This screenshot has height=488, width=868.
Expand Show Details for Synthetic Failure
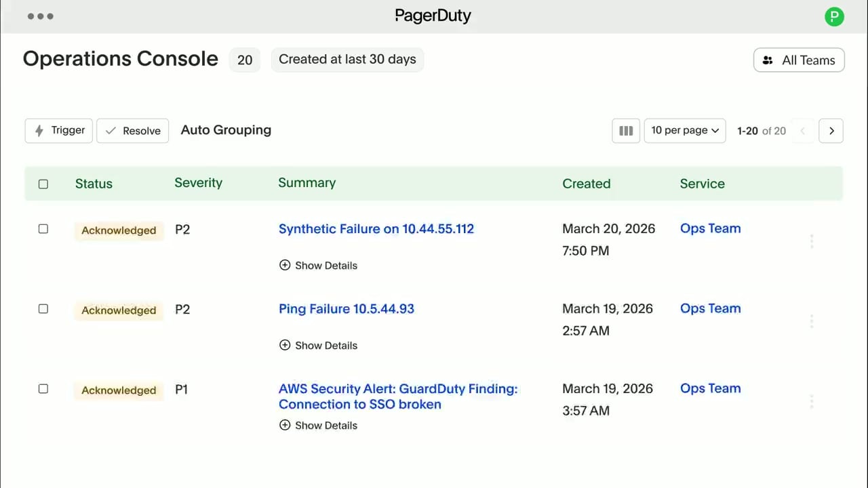coord(318,266)
